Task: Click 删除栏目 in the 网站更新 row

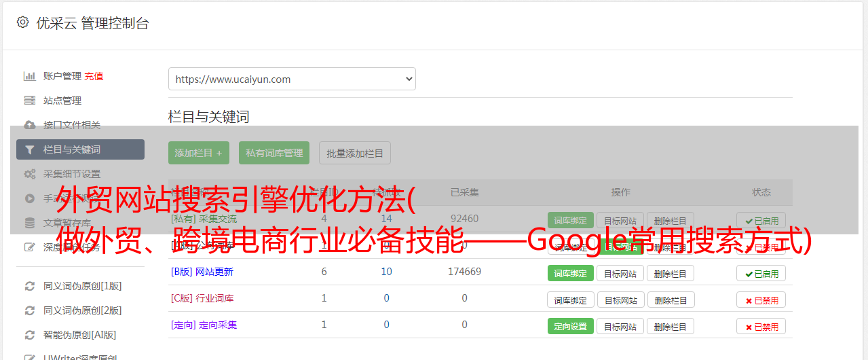Action: pos(671,273)
